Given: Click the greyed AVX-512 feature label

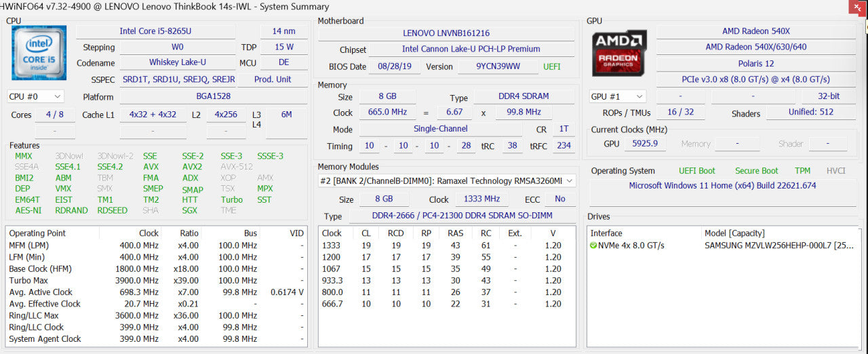Looking at the screenshot, I should tap(237, 167).
